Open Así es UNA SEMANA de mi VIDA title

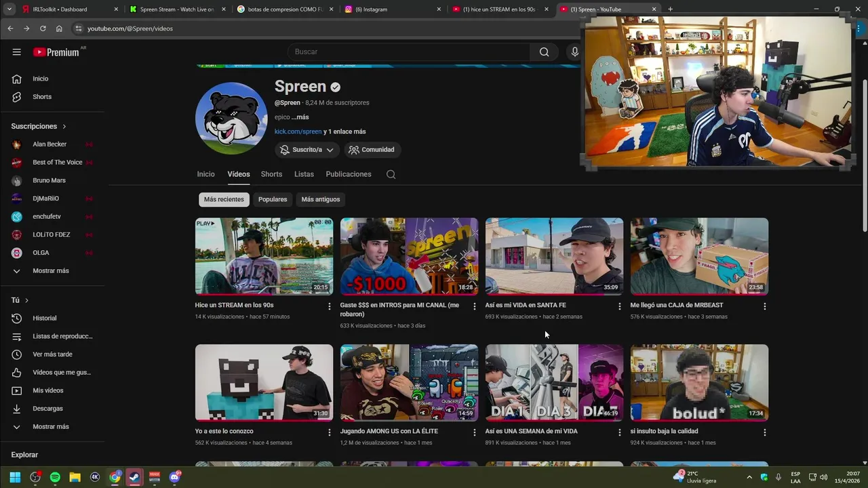pos(532,431)
